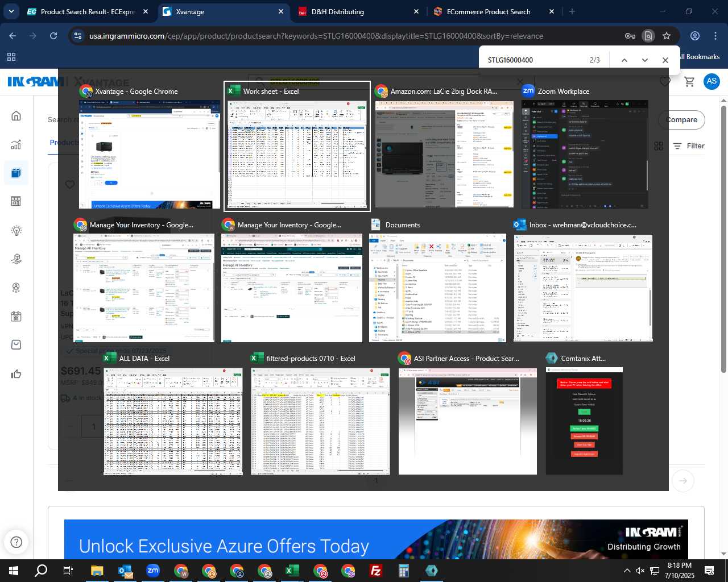Open the Windows Start menu

(x=14, y=571)
